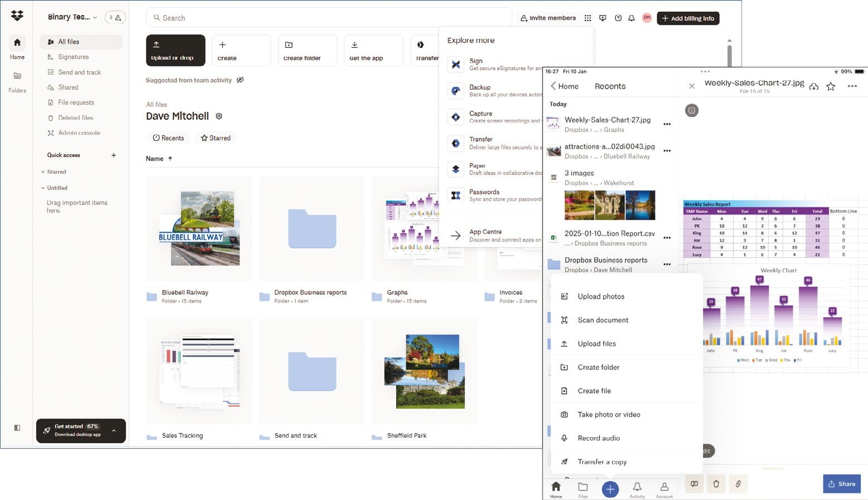Open more options for 2025-01-10 Report.csv row
868x500 pixels.
(x=667, y=238)
